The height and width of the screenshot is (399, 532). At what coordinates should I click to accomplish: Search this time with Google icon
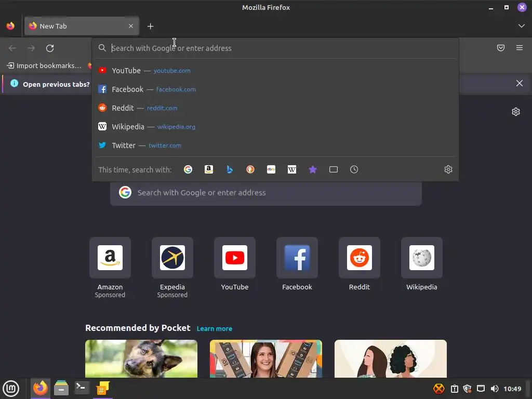tap(188, 169)
